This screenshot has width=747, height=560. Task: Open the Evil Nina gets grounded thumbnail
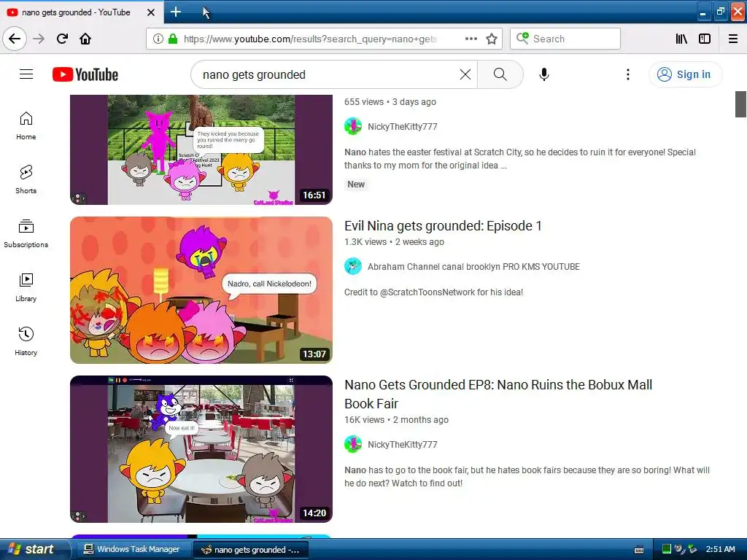(x=201, y=290)
